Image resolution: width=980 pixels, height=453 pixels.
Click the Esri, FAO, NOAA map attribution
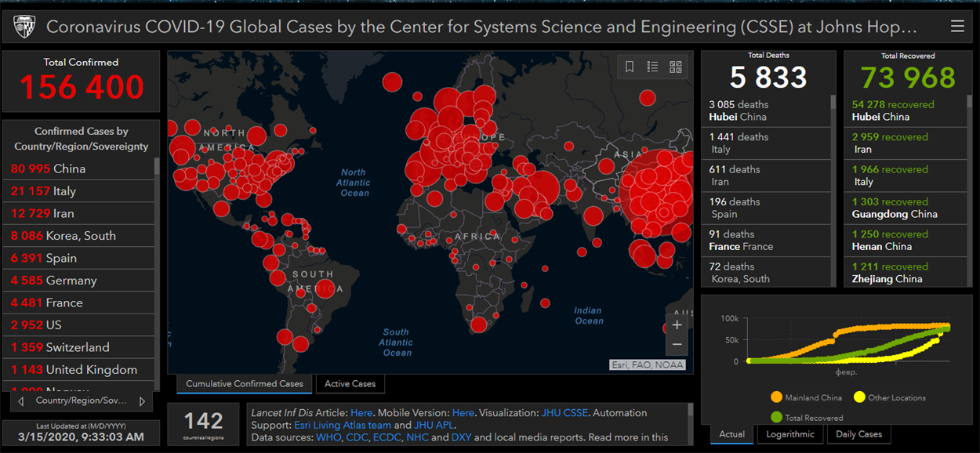click(648, 364)
